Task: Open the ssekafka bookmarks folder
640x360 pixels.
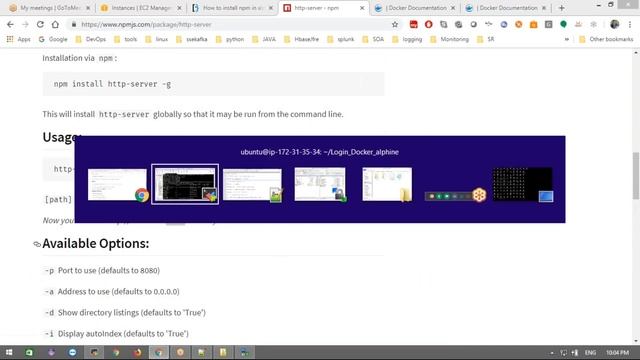Action: click(192, 39)
